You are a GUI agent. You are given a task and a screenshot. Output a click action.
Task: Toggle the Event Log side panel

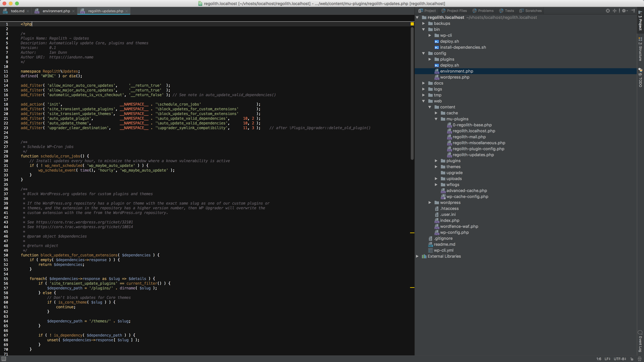(640, 341)
